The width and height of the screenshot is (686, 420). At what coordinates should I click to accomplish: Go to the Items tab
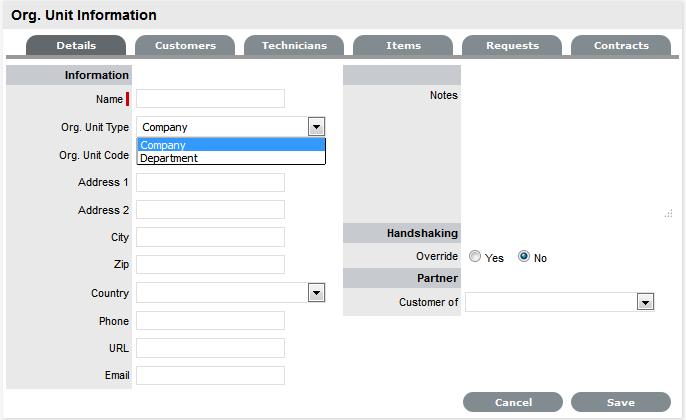point(403,46)
